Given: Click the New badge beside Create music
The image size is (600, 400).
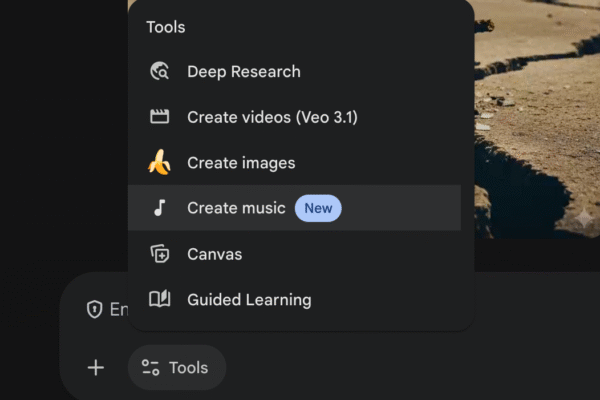Looking at the screenshot, I should coord(318,208).
